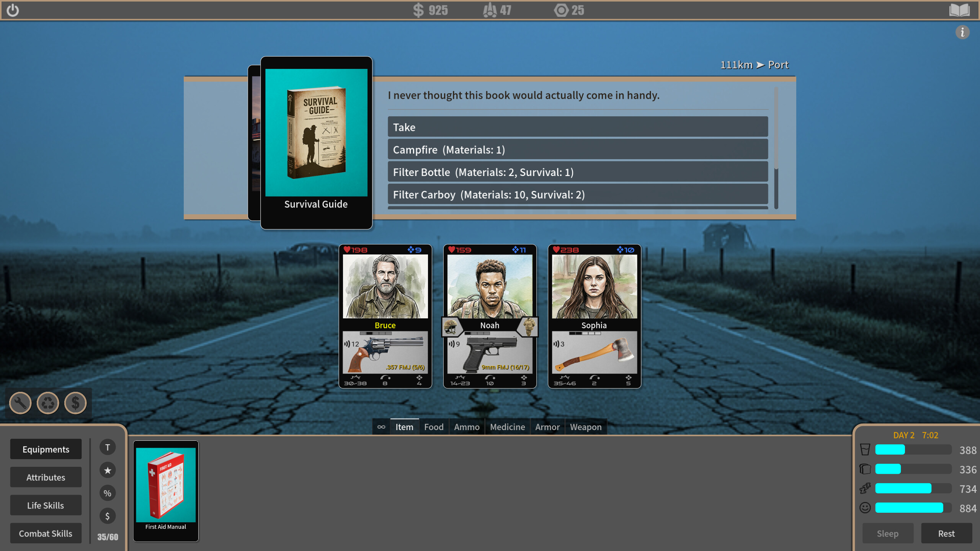Screen dimensions: 980x551
Task: Click the water level bar showing 388
Action: pyautogui.click(x=913, y=450)
